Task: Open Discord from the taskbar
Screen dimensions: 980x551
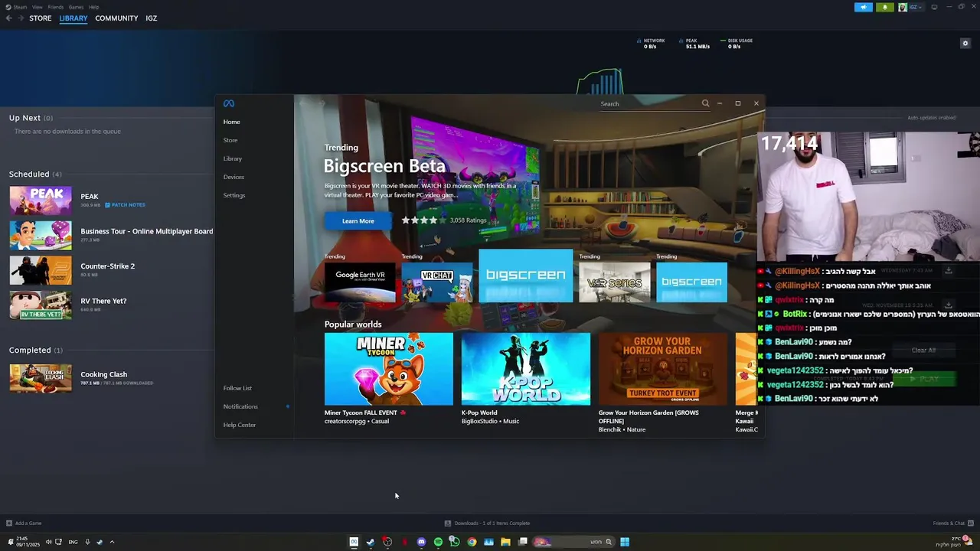Action: [421, 542]
